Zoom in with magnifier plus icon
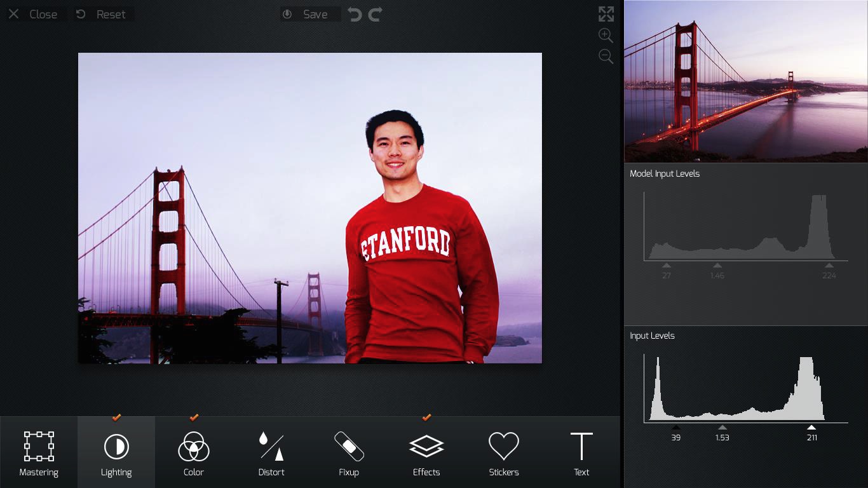The height and width of the screenshot is (488, 868). click(x=606, y=36)
